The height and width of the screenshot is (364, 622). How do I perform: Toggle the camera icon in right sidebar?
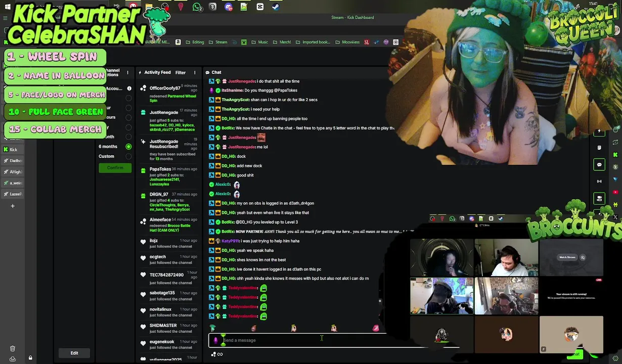tap(599, 198)
